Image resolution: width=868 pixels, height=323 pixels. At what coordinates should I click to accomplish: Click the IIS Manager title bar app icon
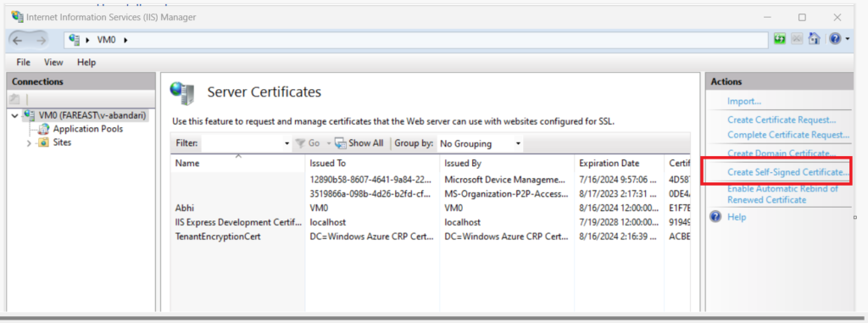coord(18,17)
